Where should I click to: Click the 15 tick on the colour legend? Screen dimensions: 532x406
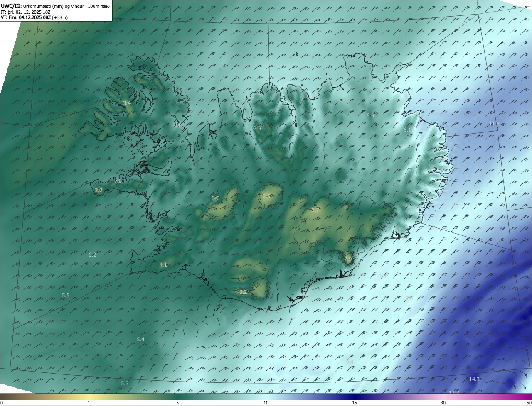(355, 403)
